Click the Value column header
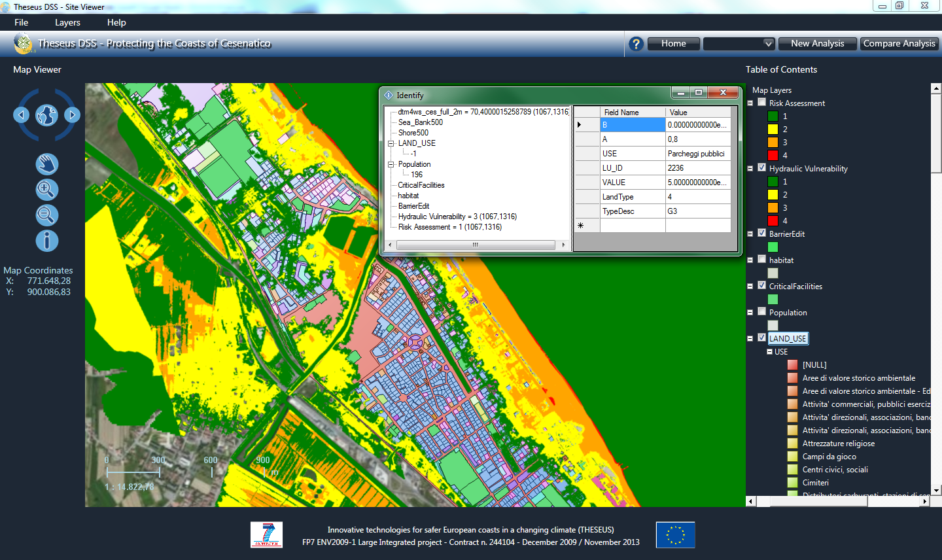Viewport: 942px width, 560px height. click(698, 112)
